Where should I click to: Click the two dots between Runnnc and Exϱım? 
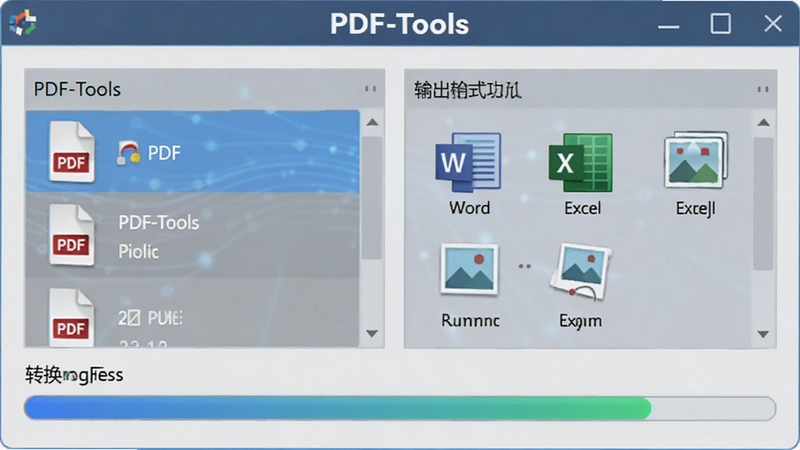524,266
